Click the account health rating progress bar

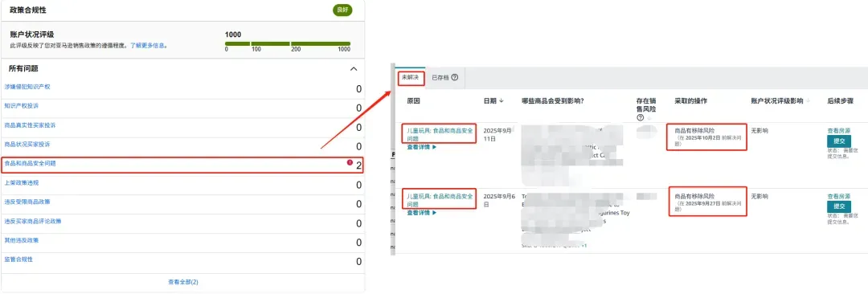pyautogui.click(x=287, y=43)
